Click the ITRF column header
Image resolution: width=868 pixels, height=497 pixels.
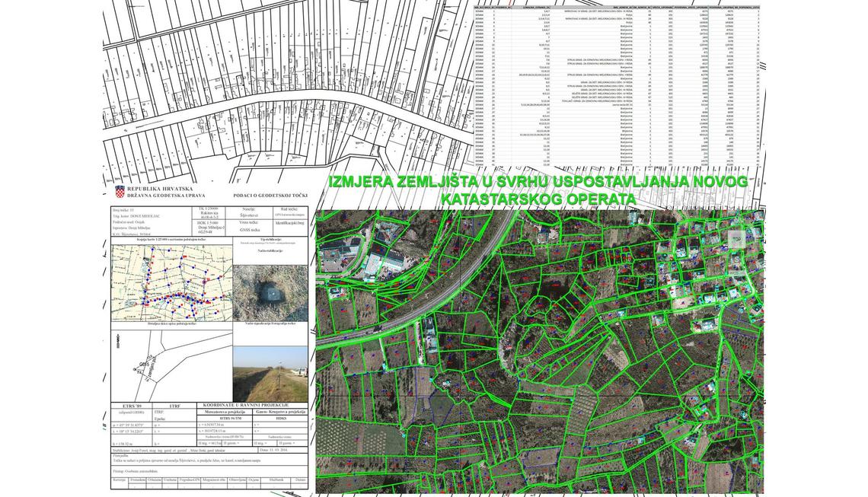[x=174, y=406]
